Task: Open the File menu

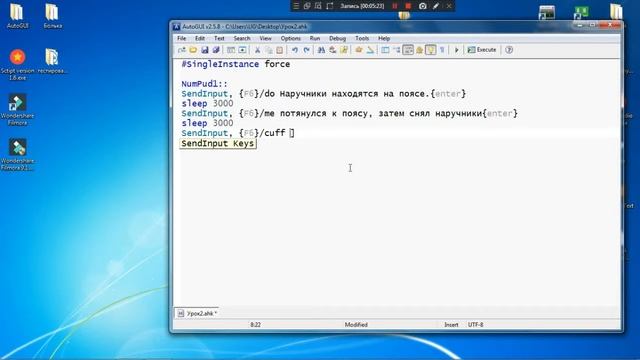Action: 182,38
